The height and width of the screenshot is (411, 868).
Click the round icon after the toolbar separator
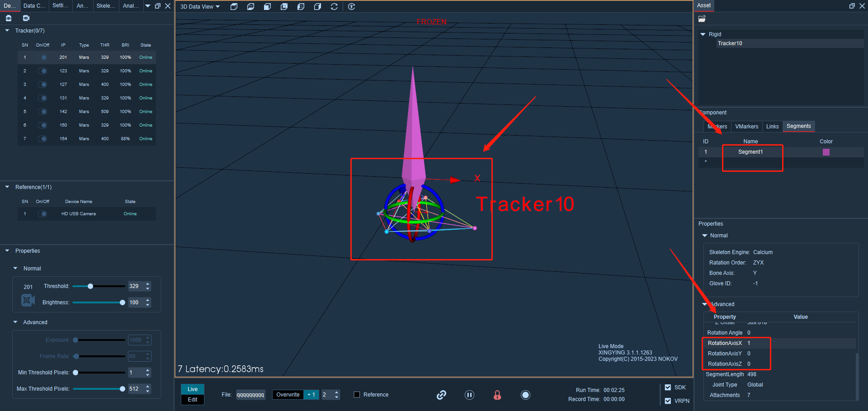pyautogui.click(x=351, y=6)
